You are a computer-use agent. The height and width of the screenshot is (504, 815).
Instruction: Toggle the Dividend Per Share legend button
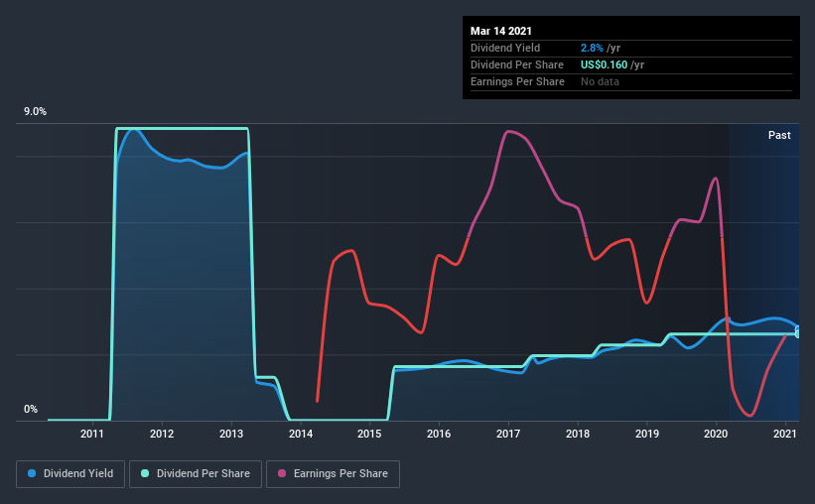[196, 474]
